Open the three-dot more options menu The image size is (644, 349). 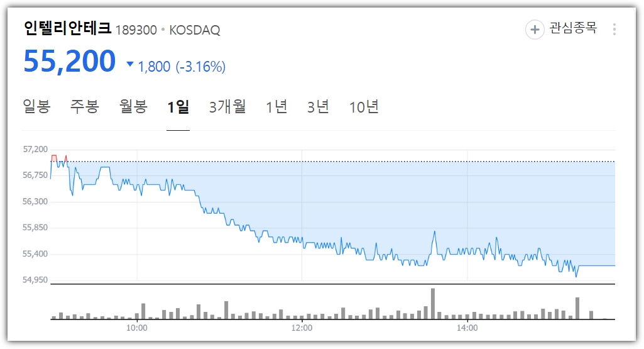614,29
